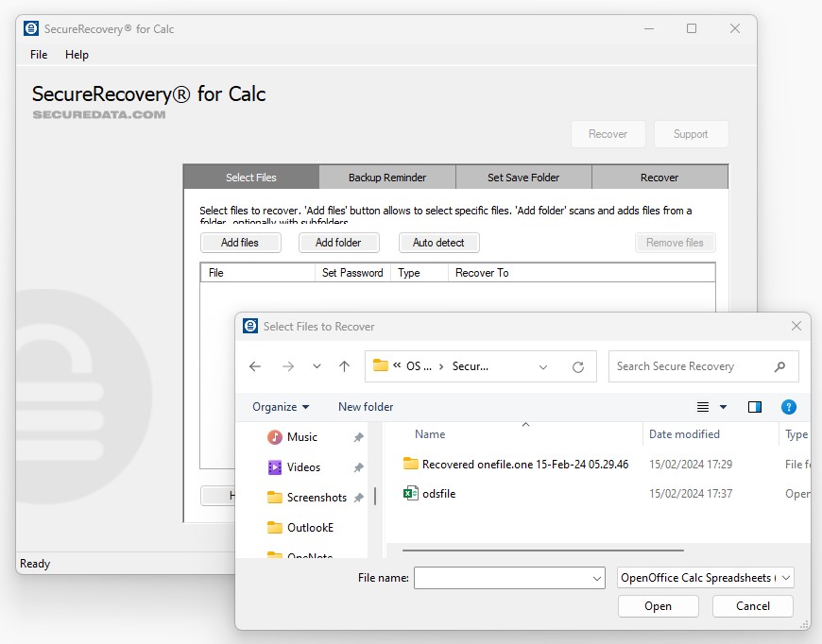Open the Organize dropdown menu

click(281, 407)
